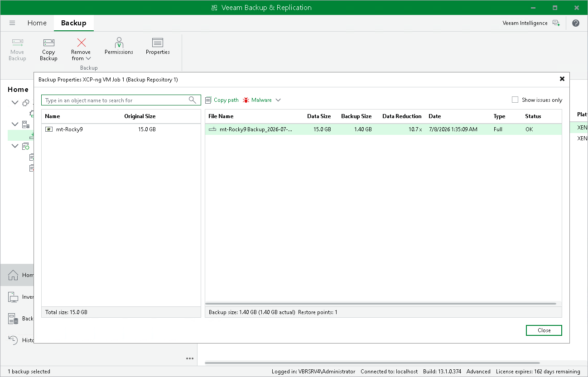Click the Total size: 15.0 GB footer
The height and width of the screenshot is (377, 588).
[67, 312]
